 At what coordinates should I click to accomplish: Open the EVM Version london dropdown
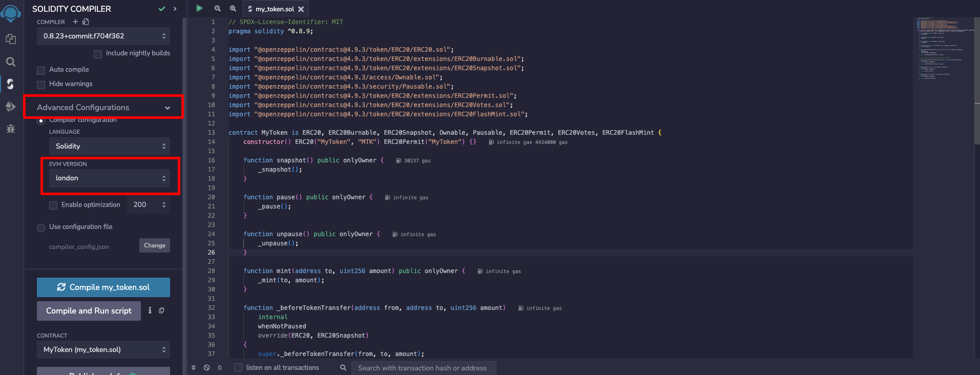click(x=110, y=178)
